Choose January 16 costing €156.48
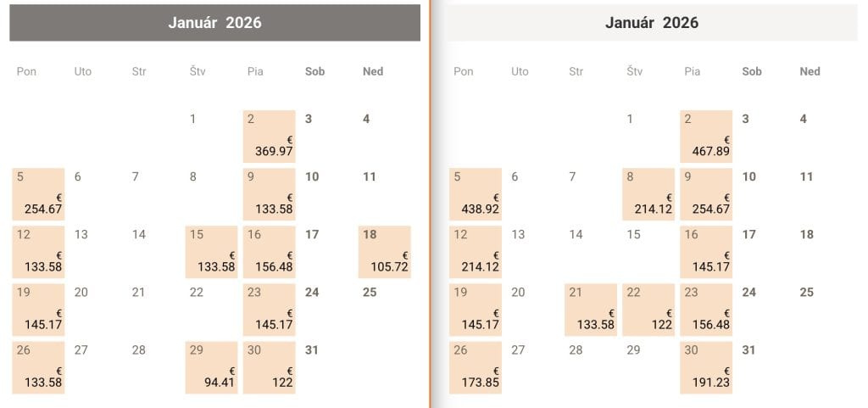Viewport: 868px width, 408px height. click(270, 252)
